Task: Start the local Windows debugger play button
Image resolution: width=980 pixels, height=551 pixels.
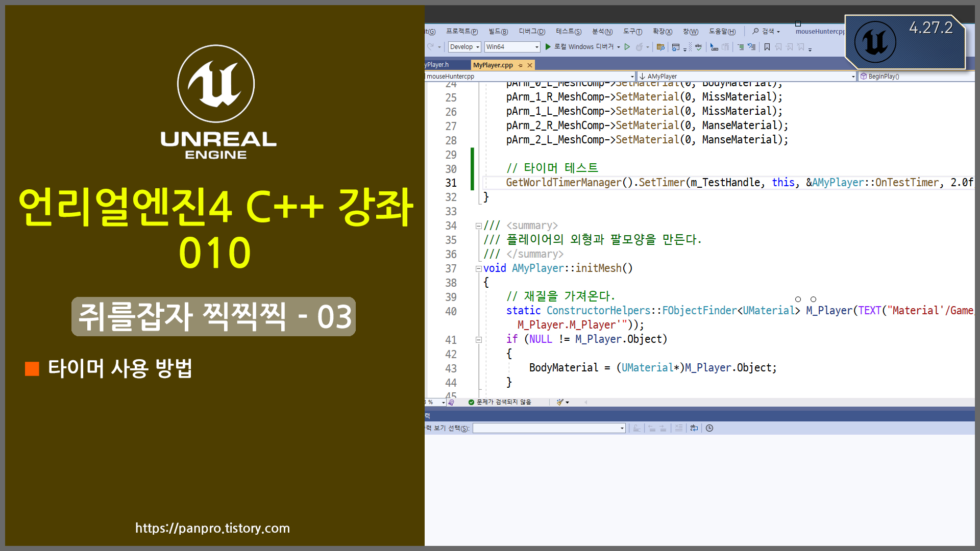Action: 548,46
